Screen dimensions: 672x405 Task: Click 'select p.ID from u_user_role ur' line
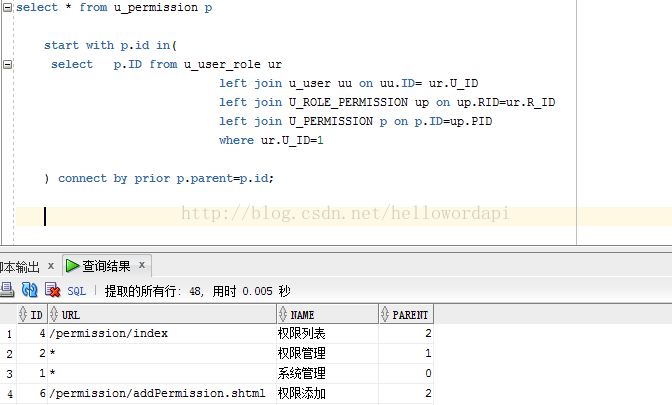click(166, 65)
